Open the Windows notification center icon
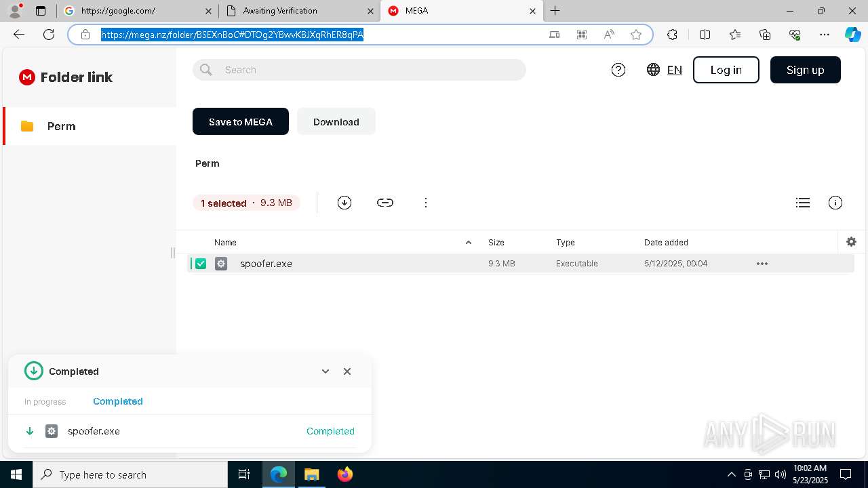868x488 pixels. point(846,474)
